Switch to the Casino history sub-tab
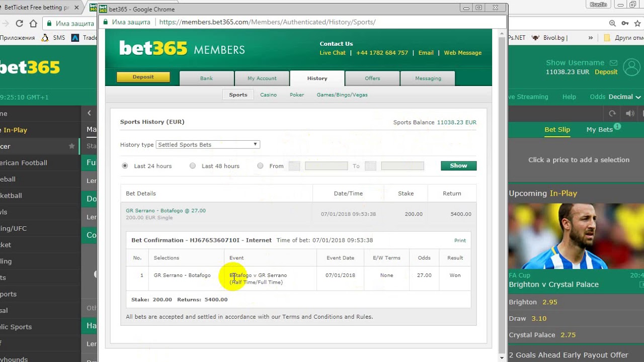Viewport: 644px width, 362px height. [268, 95]
